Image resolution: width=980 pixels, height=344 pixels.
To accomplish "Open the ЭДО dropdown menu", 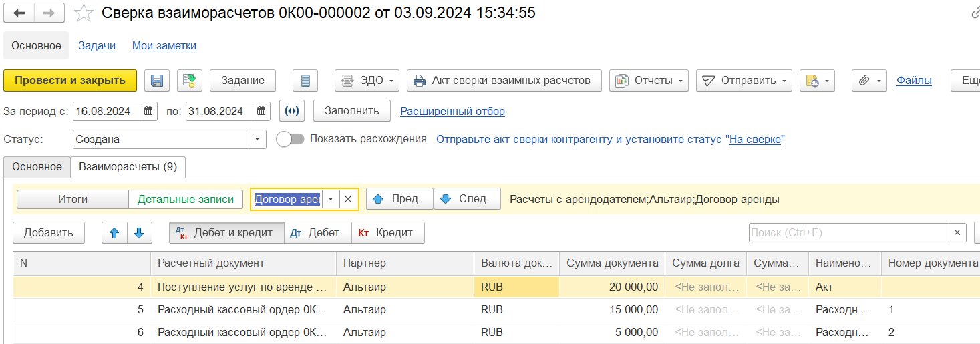I will tap(367, 81).
